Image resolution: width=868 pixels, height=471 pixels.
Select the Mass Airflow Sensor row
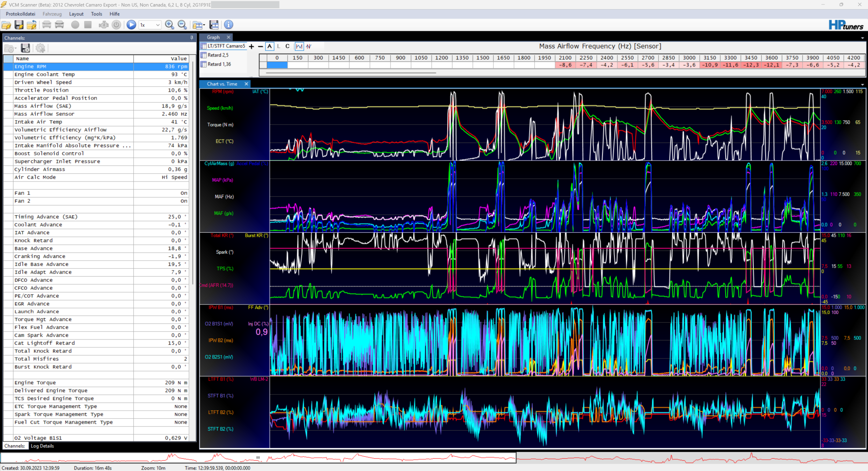click(x=96, y=114)
